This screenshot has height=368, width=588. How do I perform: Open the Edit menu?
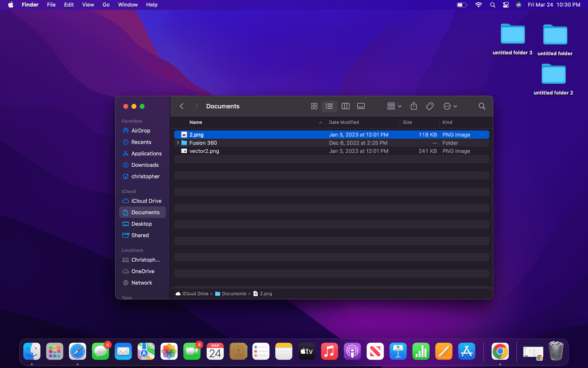tap(69, 5)
